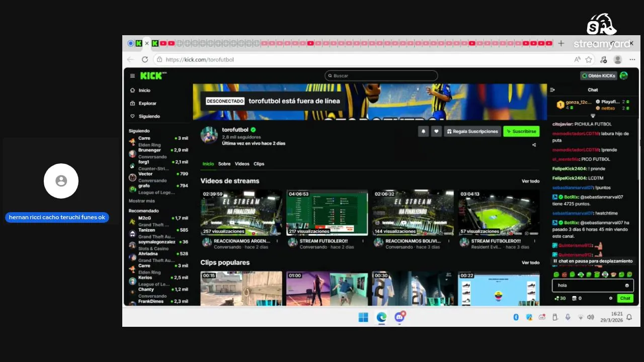Click the share icon below Suscribirse
This screenshot has width=644, height=362.
[534, 145]
